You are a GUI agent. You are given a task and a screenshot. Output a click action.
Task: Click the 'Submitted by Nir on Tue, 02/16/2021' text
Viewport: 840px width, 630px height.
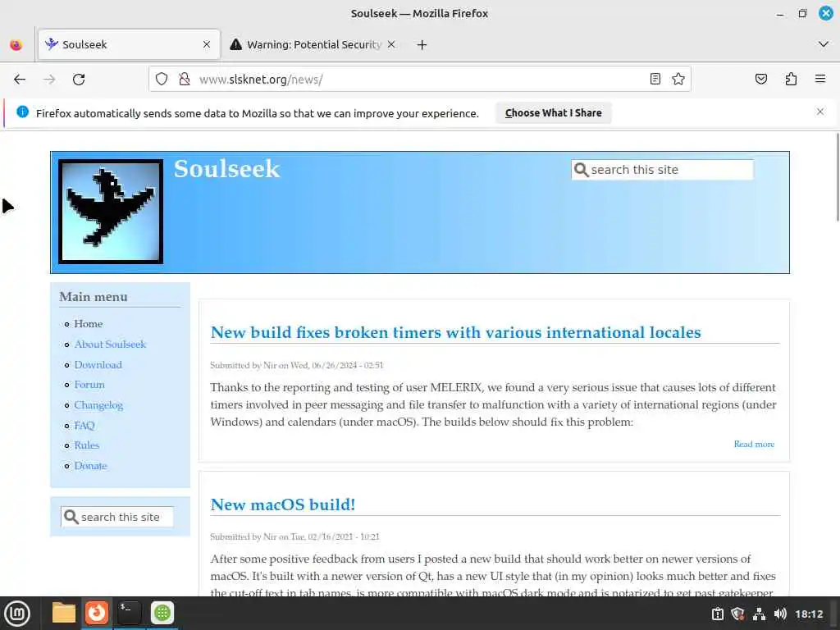pos(294,536)
